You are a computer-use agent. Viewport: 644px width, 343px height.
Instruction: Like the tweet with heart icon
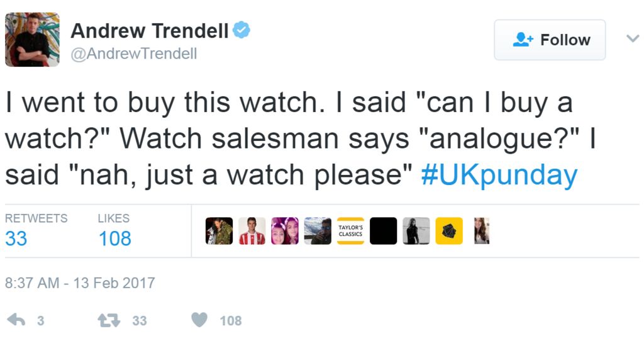tap(199, 320)
